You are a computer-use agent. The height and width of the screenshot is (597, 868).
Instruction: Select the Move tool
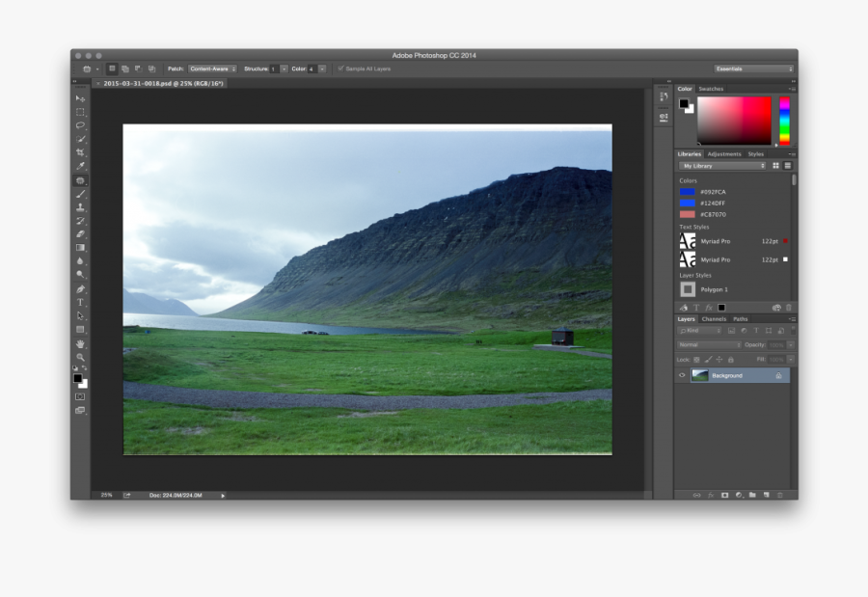pyautogui.click(x=81, y=98)
